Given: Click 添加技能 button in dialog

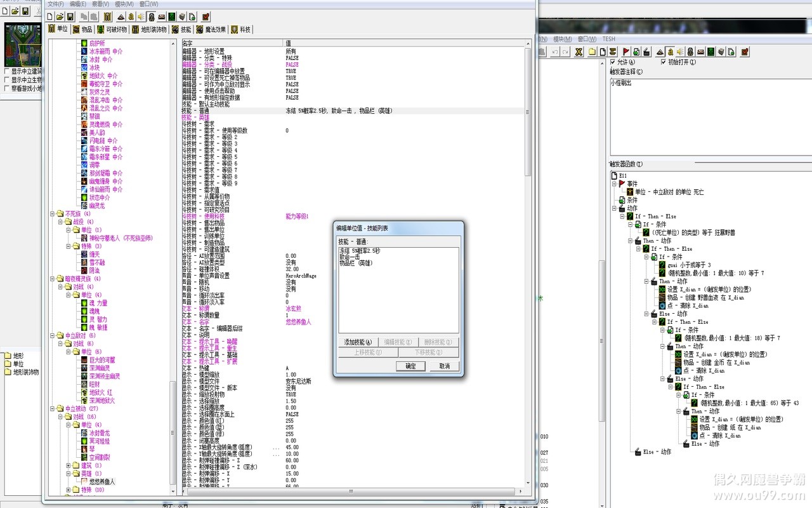Looking at the screenshot, I should click(x=358, y=342).
